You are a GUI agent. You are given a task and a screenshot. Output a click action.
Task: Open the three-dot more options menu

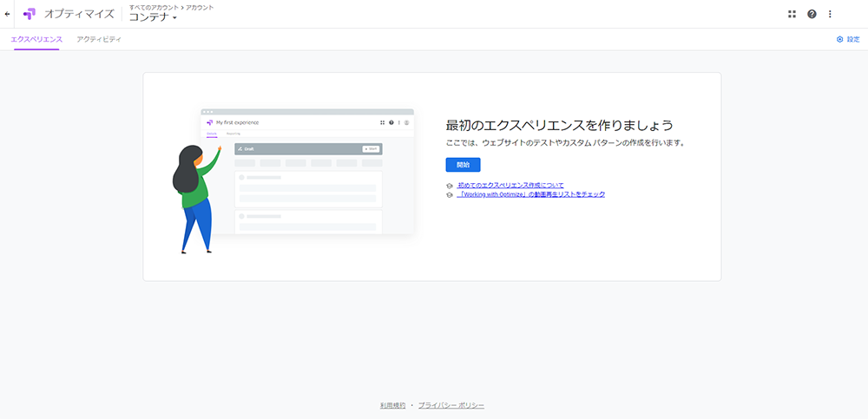[x=830, y=14]
